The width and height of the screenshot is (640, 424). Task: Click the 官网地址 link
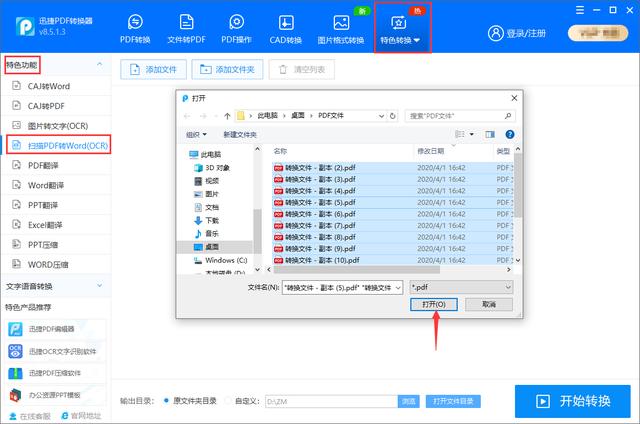pos(81,416)
